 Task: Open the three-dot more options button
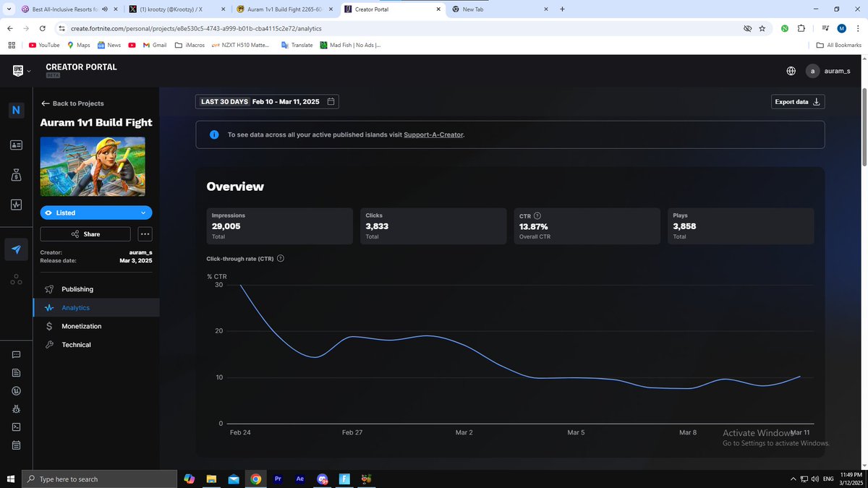145,234
